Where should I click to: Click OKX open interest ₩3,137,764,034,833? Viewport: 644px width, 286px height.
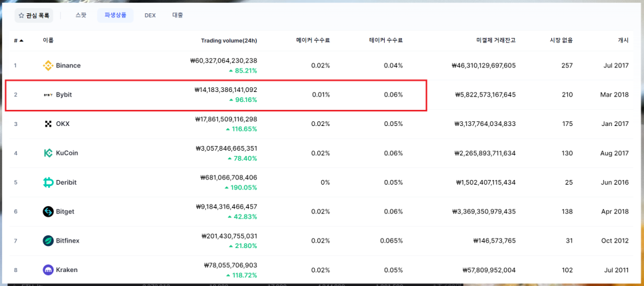pyautogui.click(x=485, y=124)
